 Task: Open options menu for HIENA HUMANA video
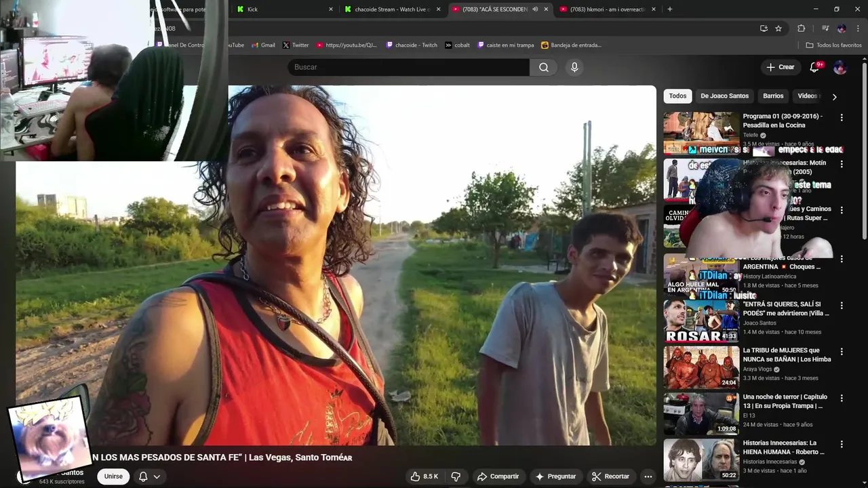(x=842, y=445)
